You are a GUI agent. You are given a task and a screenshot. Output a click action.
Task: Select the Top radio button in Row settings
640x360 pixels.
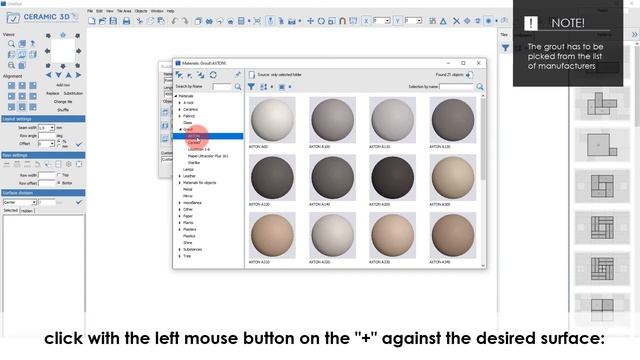pos(59,175)
